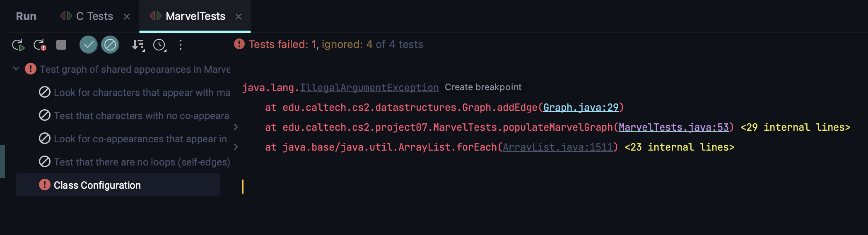Select the 'Test that there are no loops' test
Image resolution: width=868 pixels, height=235 pixels.
142,162
